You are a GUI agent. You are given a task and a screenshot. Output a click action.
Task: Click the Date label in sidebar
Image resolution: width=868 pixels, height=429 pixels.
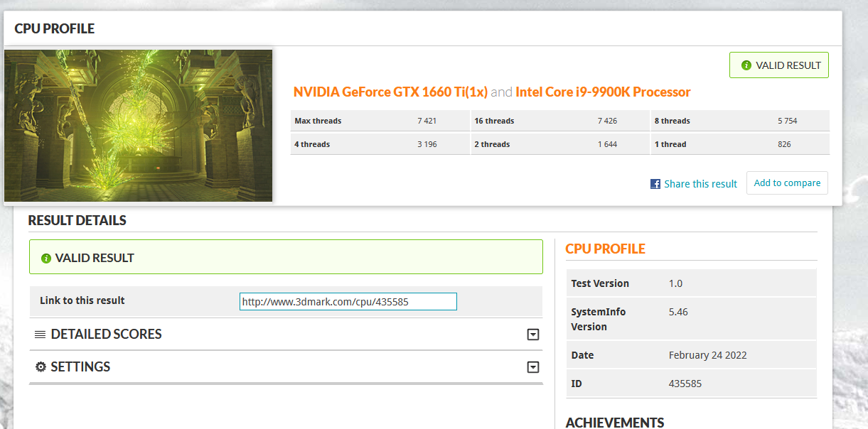point(582,355)
